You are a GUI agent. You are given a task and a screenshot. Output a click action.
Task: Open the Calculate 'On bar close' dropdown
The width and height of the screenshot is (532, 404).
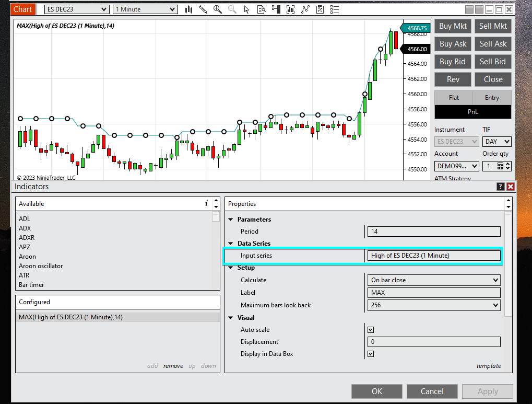434,280
